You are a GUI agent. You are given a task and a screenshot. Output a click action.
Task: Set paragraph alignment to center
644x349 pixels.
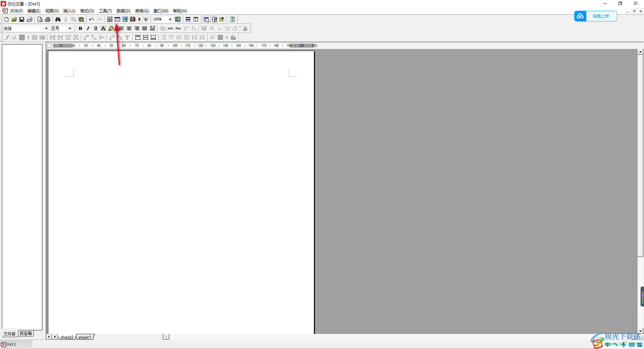point(129,29)
